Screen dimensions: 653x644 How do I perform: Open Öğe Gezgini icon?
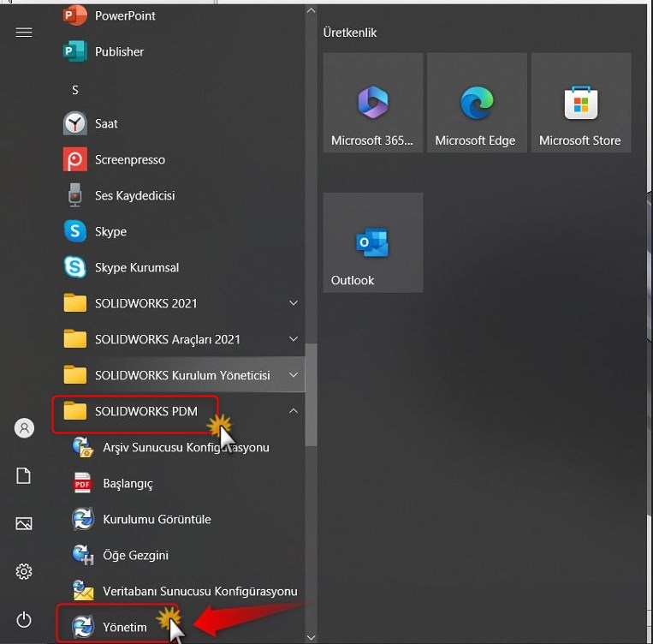(83, 555)
